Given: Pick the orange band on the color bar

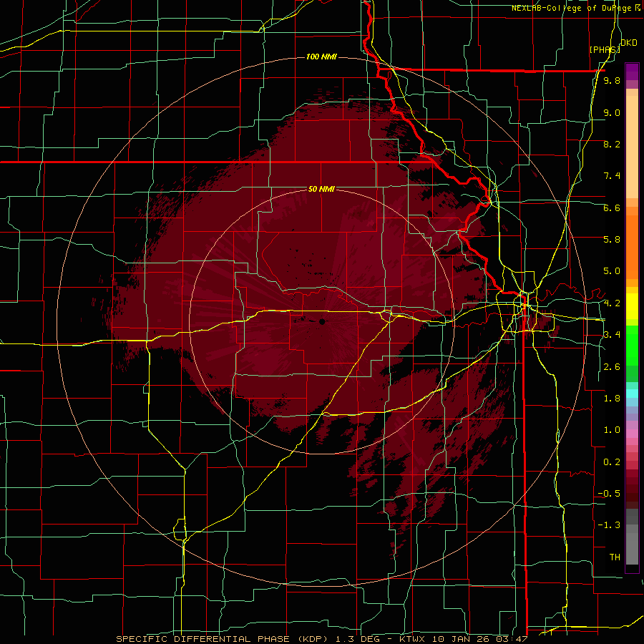Looking at the screenshot, I should pos(632,246).
